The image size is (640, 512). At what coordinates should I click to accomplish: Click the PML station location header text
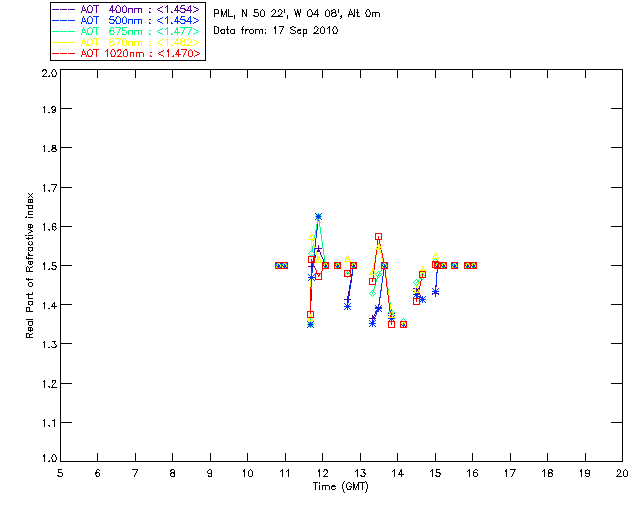click(297, 13)
